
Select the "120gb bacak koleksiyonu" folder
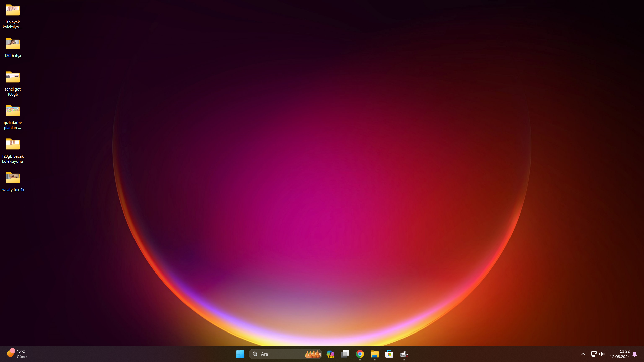click(x=13, y=144)
